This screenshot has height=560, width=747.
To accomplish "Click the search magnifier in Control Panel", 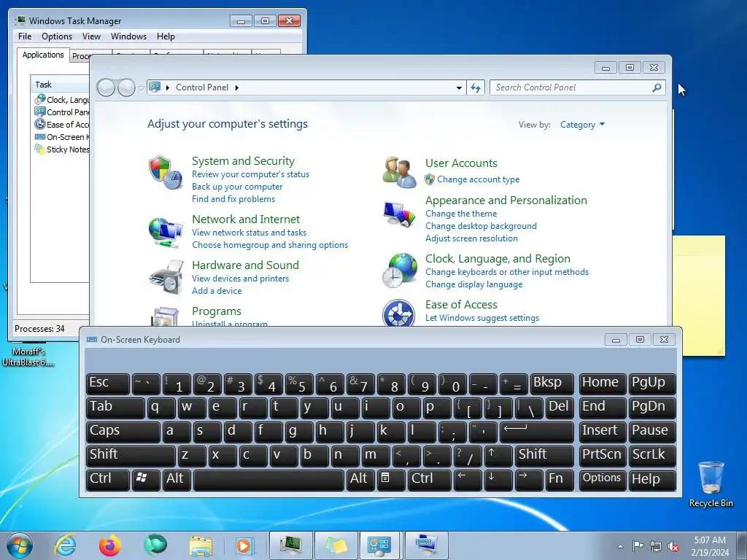I will click(x=657, y=87).
